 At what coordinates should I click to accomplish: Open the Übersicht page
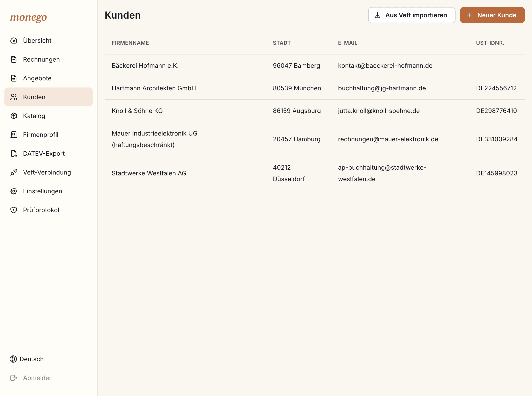(49, 41)
